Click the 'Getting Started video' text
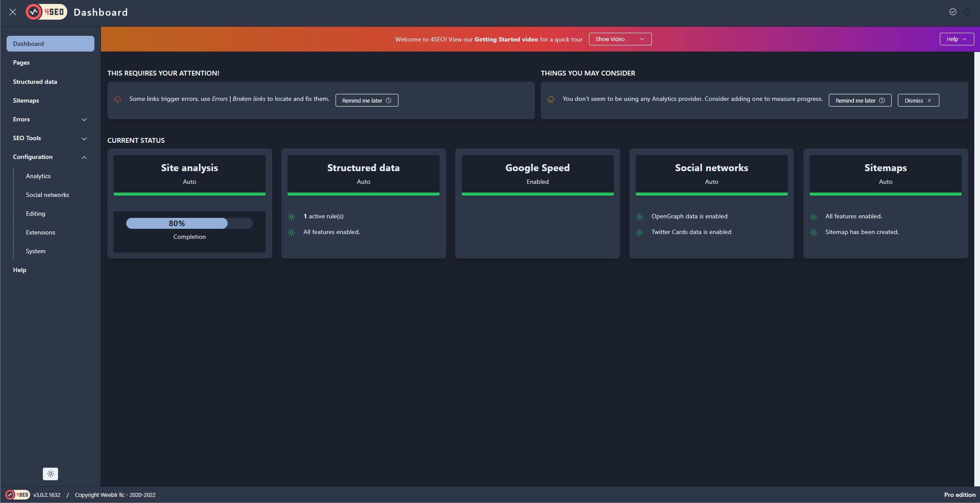 506,39
